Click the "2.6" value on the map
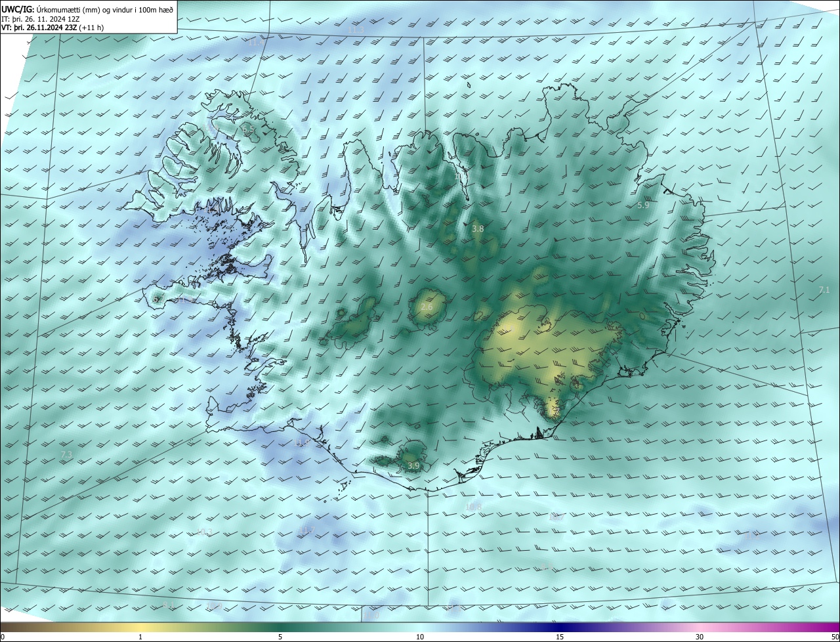Viewport: 840px width, 642px height. coord(427,307)
